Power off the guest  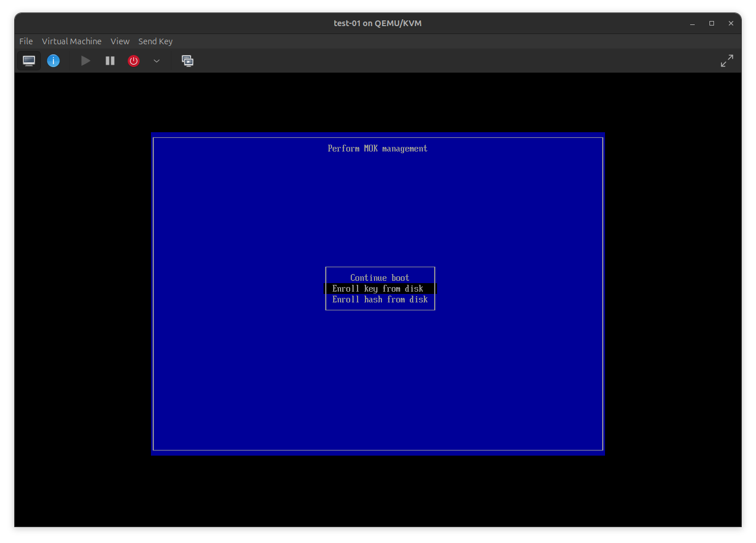(133, 61)
